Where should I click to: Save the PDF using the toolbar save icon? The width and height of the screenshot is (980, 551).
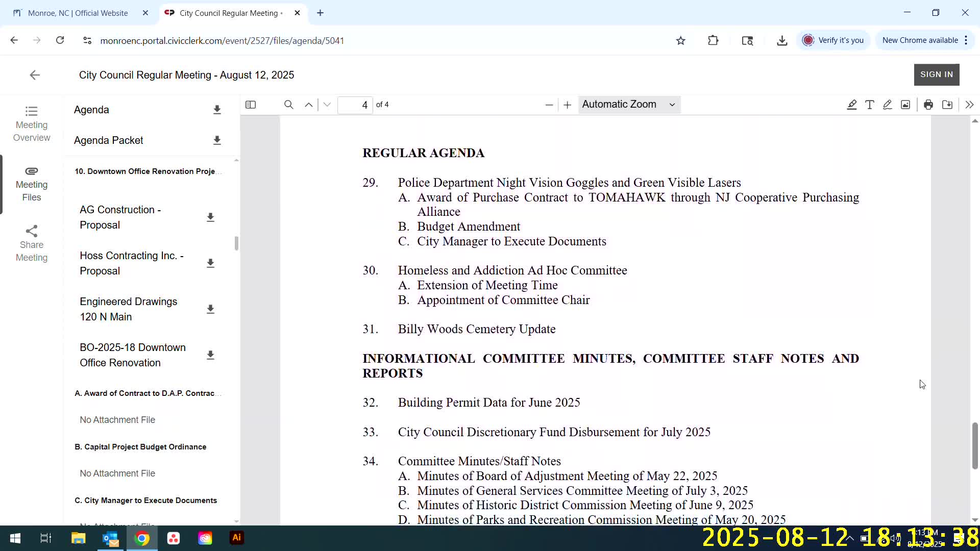(947, 105)
